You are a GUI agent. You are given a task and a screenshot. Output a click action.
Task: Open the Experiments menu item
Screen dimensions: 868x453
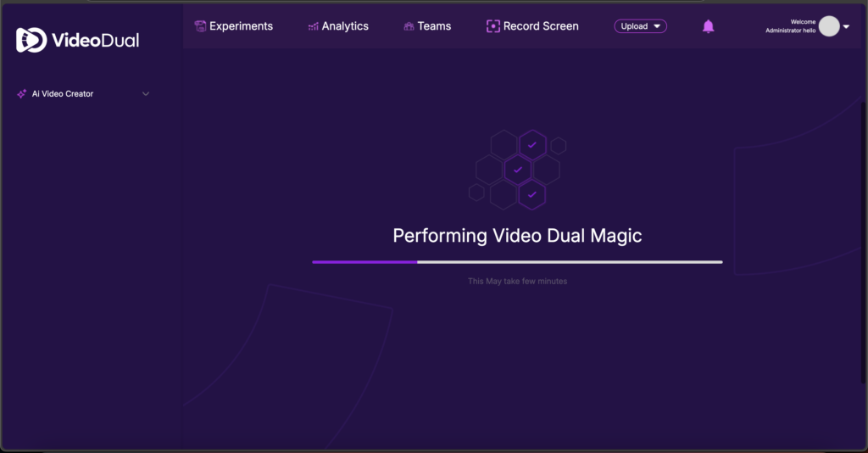coord(233,26)
